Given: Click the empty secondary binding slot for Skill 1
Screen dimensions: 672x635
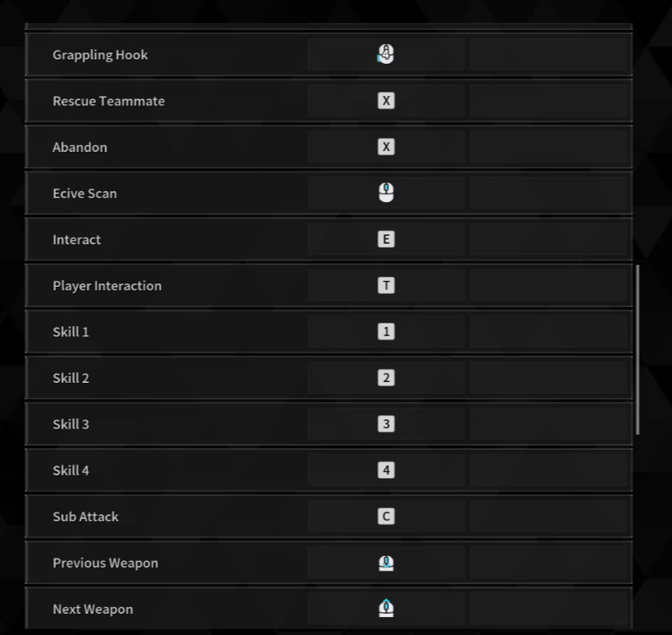Looking at the screenshot, I should [x=549, y=332].
